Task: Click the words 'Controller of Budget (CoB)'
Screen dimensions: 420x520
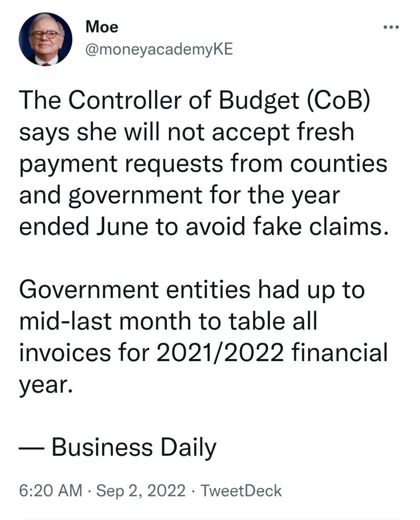Action: (220, 100)
